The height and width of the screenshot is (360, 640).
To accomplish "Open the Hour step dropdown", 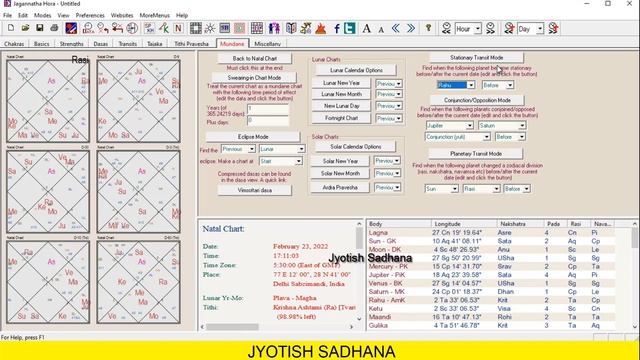I will (478, 29).
